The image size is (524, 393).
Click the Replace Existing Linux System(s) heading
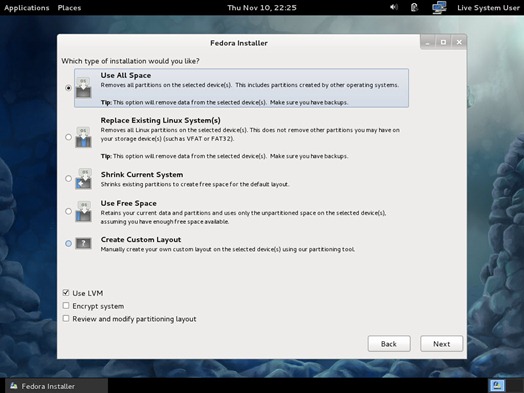click(160, 120)
